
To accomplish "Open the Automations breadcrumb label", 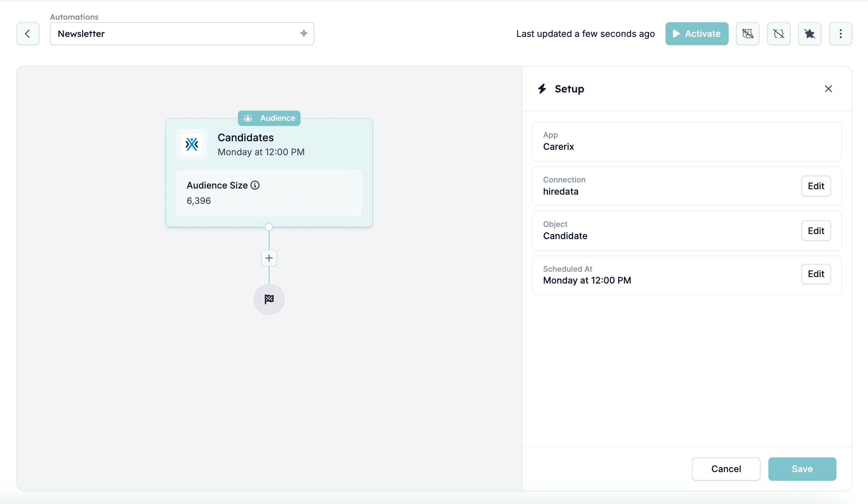I will [x=74, y=17].
